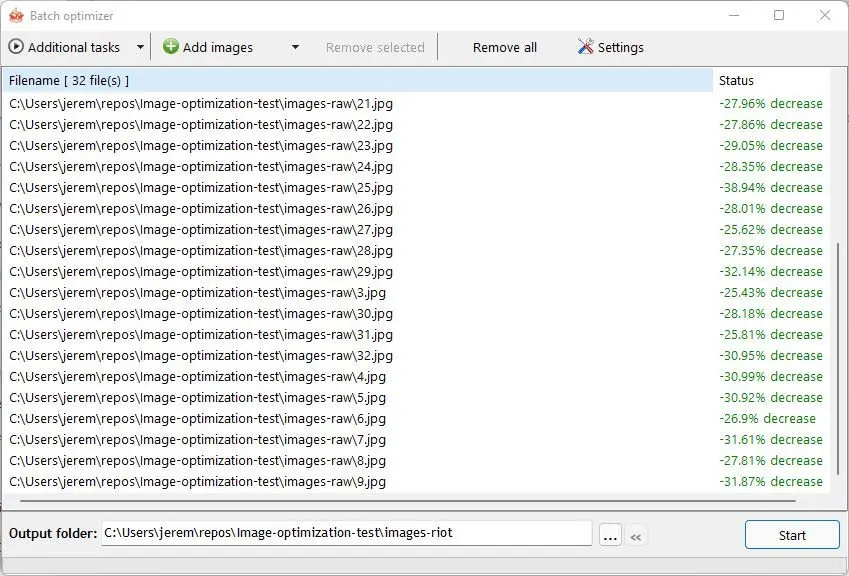Click the -32.14% decrease status
The height and width of the screenshot is (576, 849).
(x=771, y=272)
